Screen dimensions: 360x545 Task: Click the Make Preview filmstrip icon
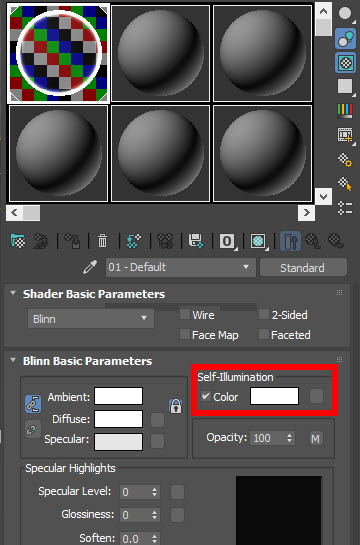pos(345,135)
